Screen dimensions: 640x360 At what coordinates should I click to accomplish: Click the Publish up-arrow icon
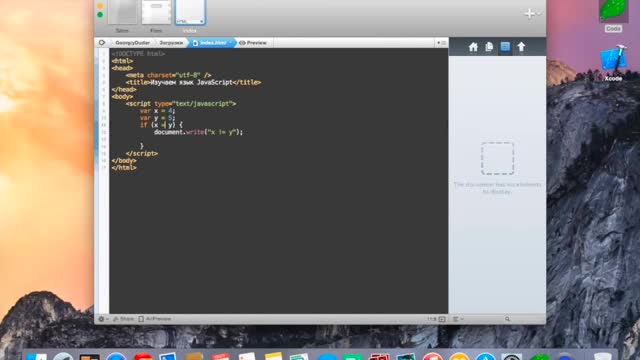point(521,47)
